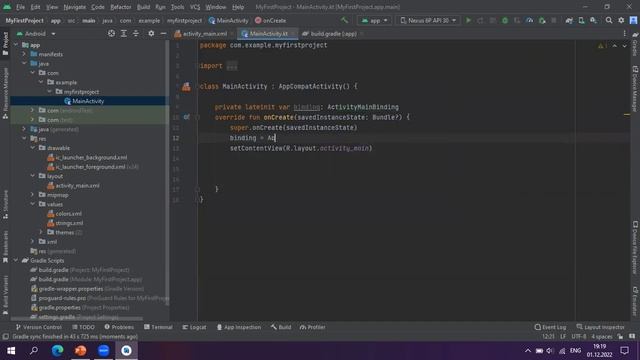Click override gutter icon at onCreate line
Screen dimensions: 640x360
[187, 117]
